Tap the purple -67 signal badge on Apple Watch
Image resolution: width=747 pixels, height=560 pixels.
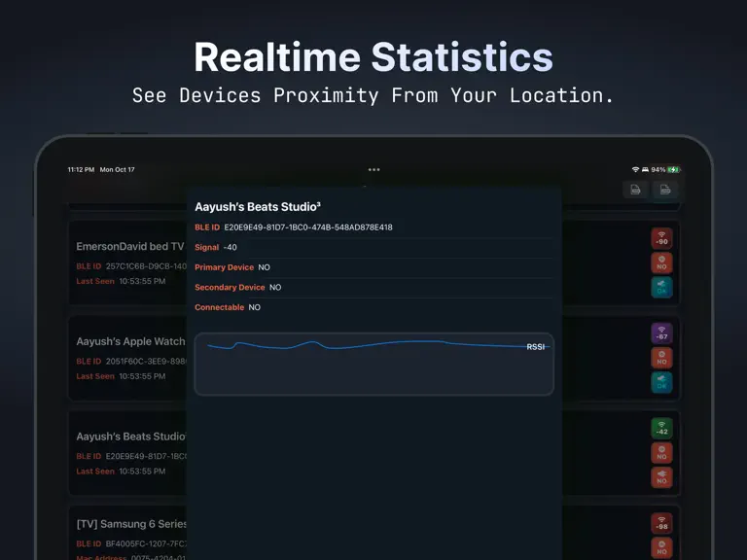[x=661, y=332]
